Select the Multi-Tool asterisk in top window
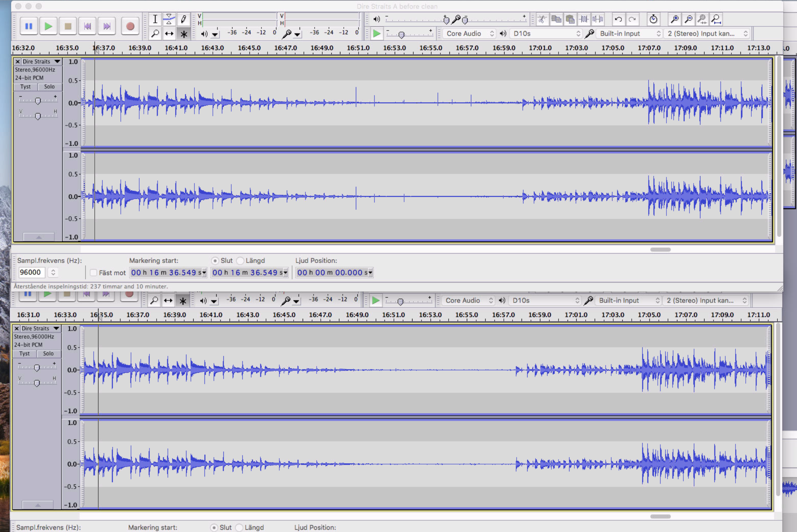Image resolution: width=797 pixels, height=532 pixels. [183, 34]
